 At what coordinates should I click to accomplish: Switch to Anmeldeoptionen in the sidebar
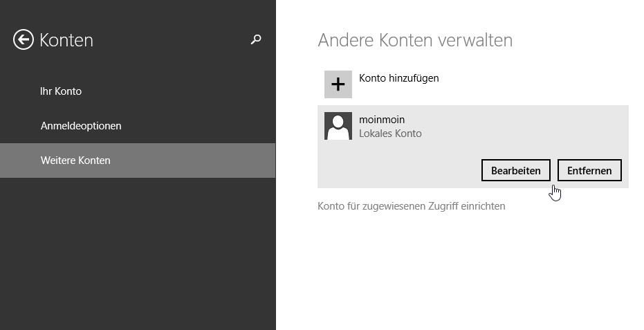tap(81, 126)
